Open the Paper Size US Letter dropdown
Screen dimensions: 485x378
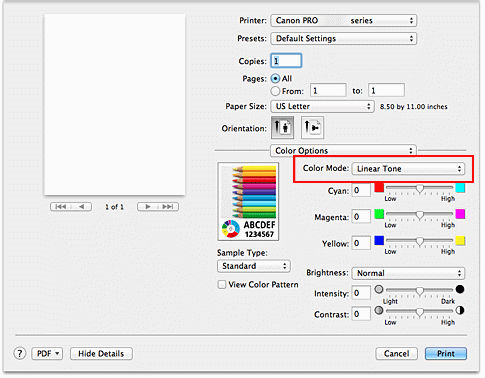322,106
